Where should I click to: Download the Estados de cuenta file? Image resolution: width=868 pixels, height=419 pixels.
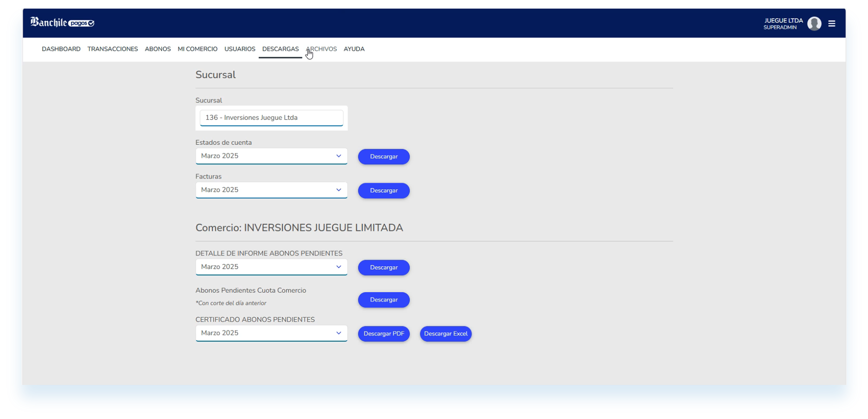384,157
